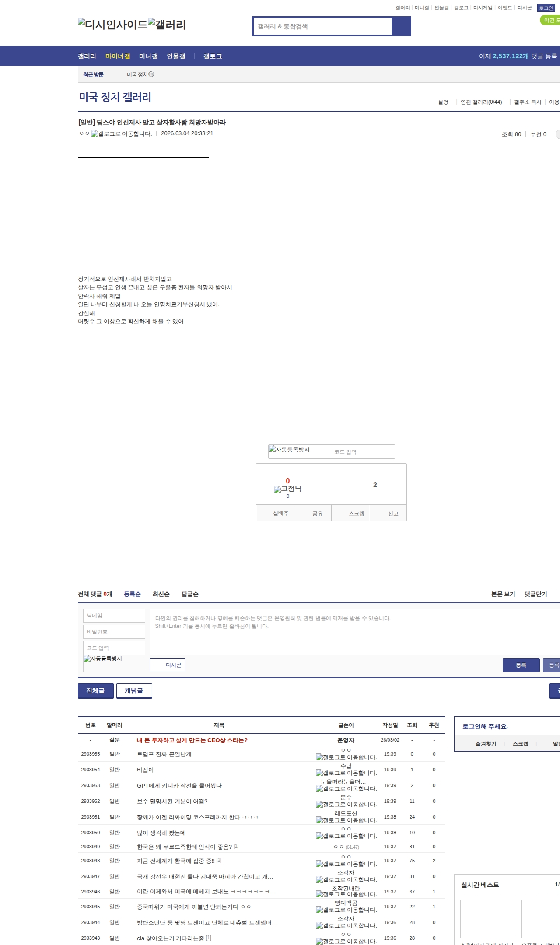
Task: Focus the 갤러리 & 통합검색 search field
Action: pyautogui.click(x=323, y=26)
